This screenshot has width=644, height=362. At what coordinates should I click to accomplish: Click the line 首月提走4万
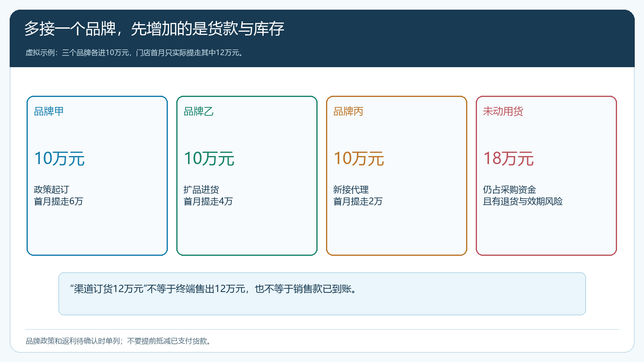click(x=208, y=202)
